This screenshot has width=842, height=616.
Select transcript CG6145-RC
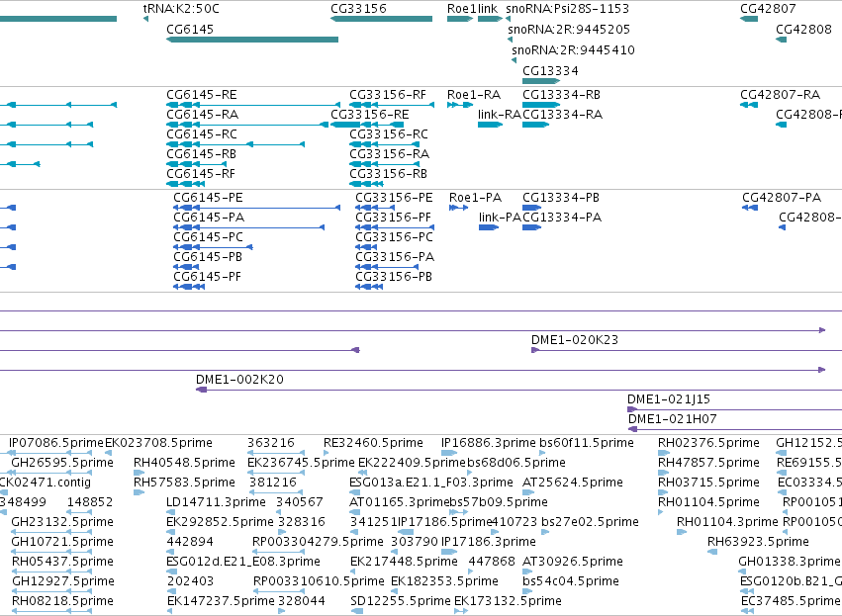[x=235, y=144]
